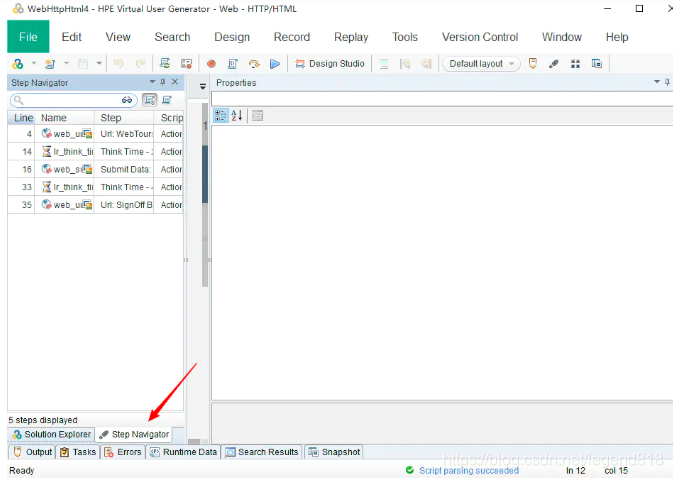Click the four-squares grid toolbar icon
Image resolution: width=673 pixels, height=478 pixels.
576,64
